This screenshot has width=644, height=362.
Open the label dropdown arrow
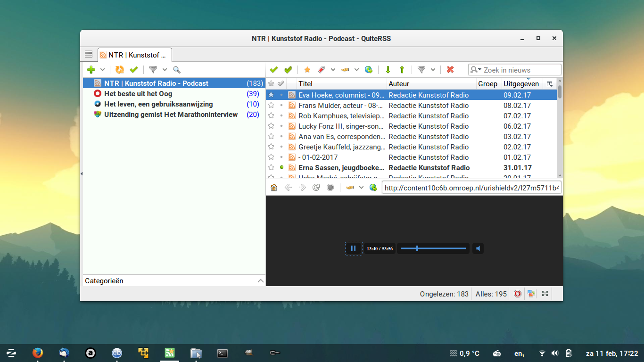[x=333, y=70]
